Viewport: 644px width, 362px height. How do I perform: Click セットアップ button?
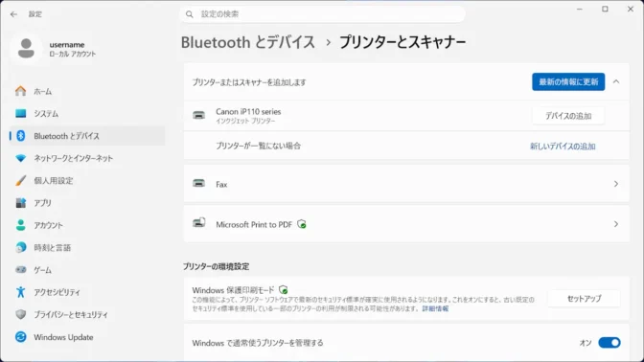584,299
